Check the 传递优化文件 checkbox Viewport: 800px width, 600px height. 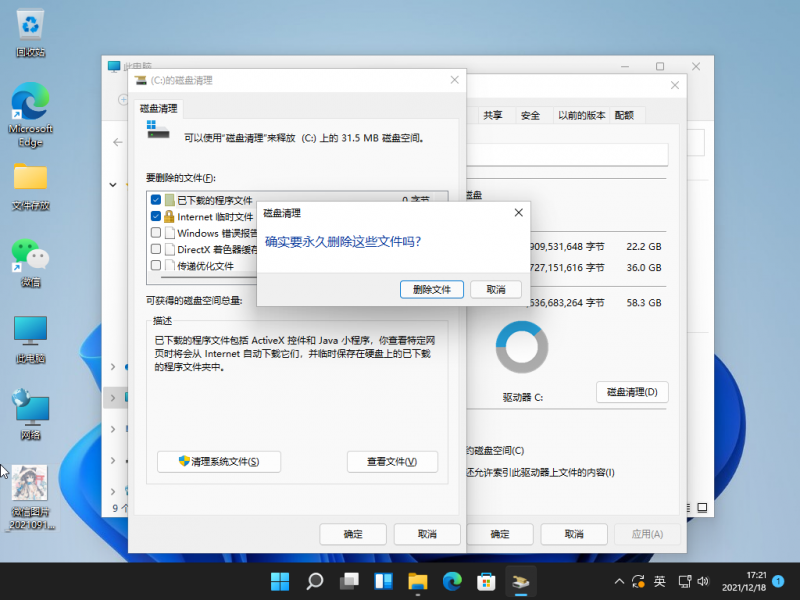coord(156,265)
